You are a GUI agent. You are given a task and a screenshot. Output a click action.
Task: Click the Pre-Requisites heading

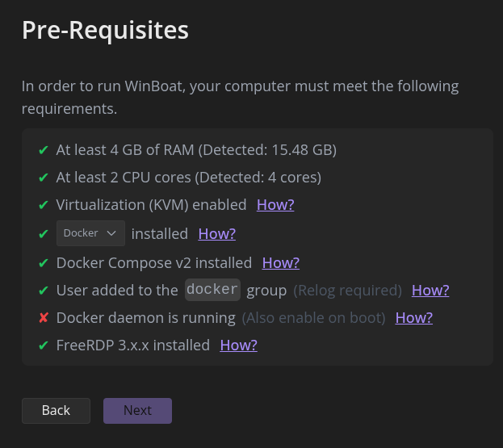(105, 30)
